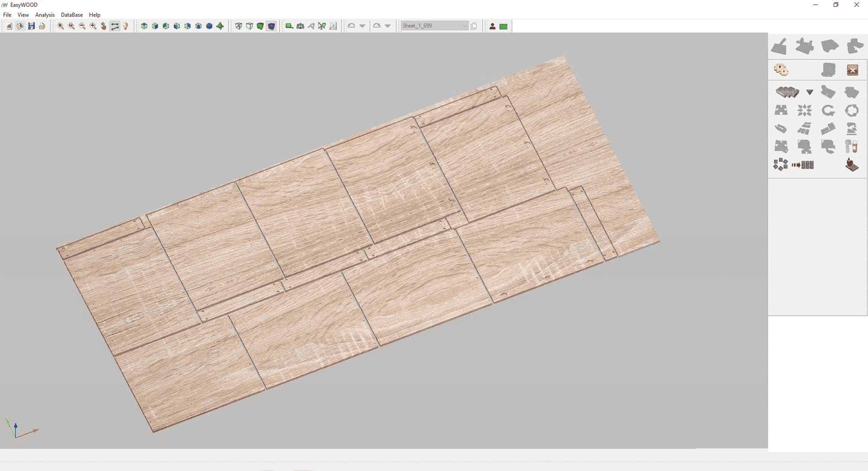The image size is (868, 471).
Task: Click the blue floppy disk save icon
Action: pyautogui.click(x=31, y=26)
